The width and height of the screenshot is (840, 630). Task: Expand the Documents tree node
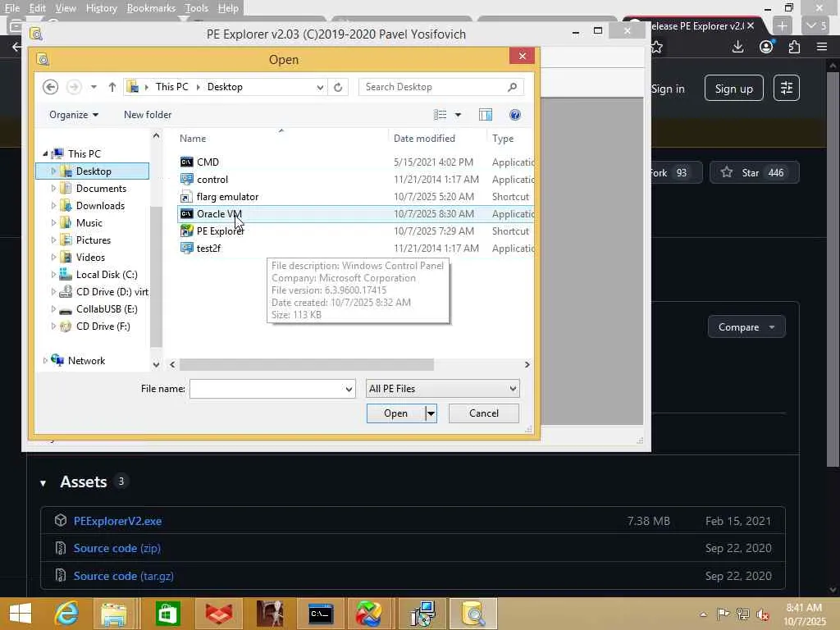(53, 189)
